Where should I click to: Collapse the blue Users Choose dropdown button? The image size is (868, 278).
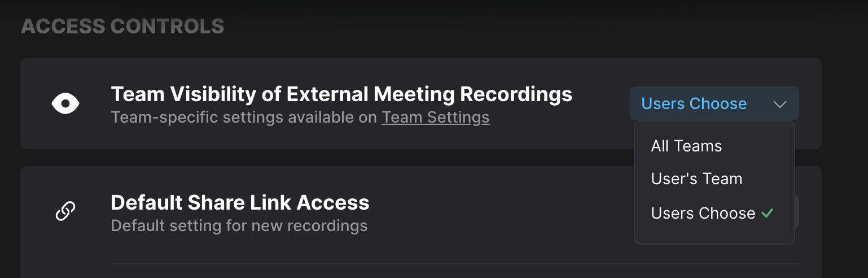[x=714, y=103]
